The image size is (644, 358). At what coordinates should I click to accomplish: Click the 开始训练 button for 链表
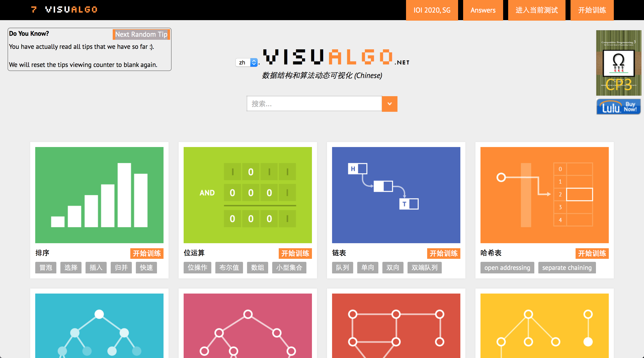[443, 253]
